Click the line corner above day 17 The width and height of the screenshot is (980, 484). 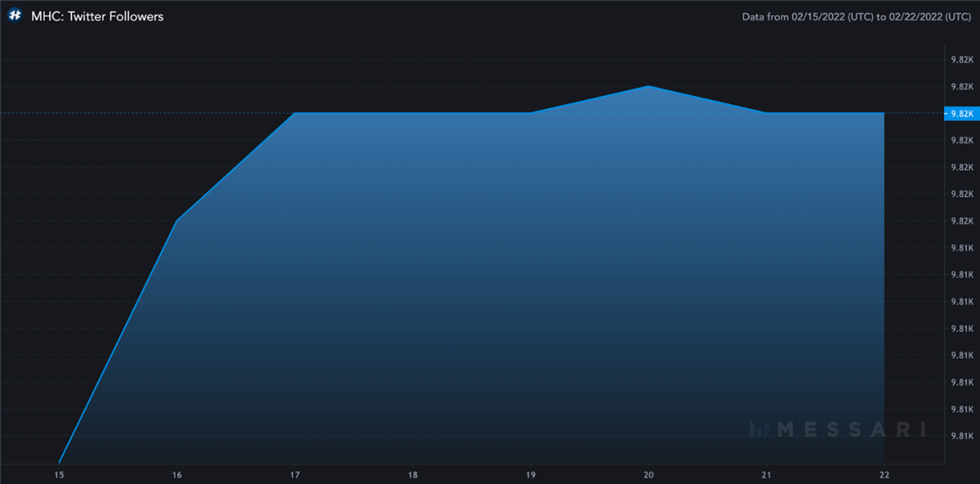point(295,113)
